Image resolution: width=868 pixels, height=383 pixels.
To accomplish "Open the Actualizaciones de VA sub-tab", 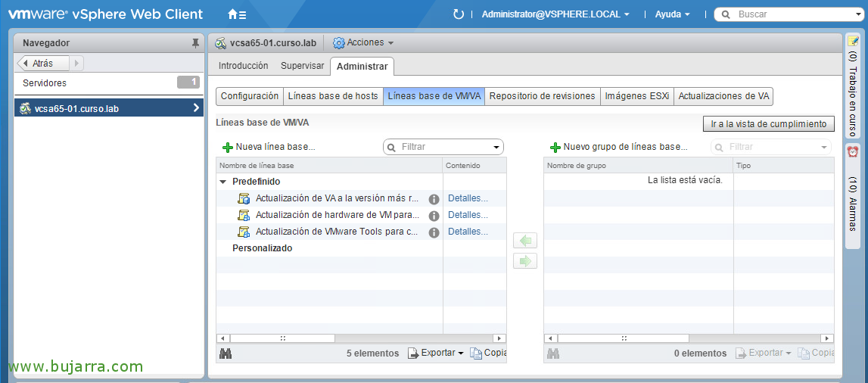I will point(723,96).
